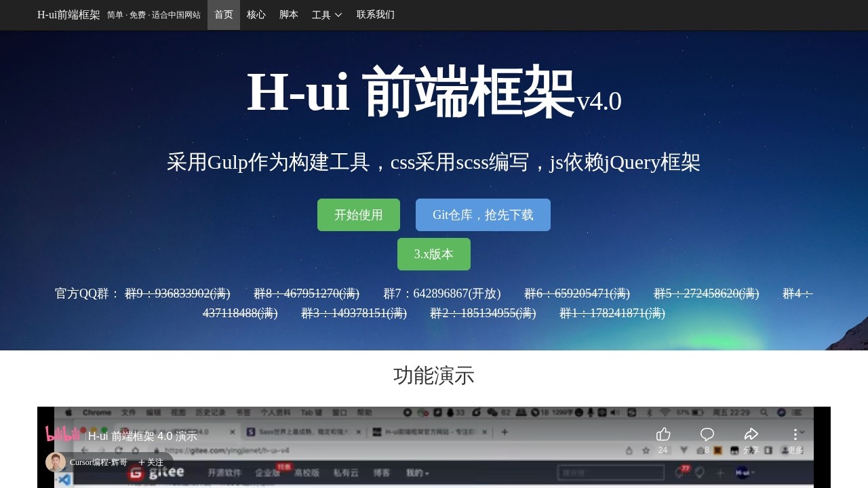Click the 开始使用 green button

pyautogui.click(x=359, y=214)
